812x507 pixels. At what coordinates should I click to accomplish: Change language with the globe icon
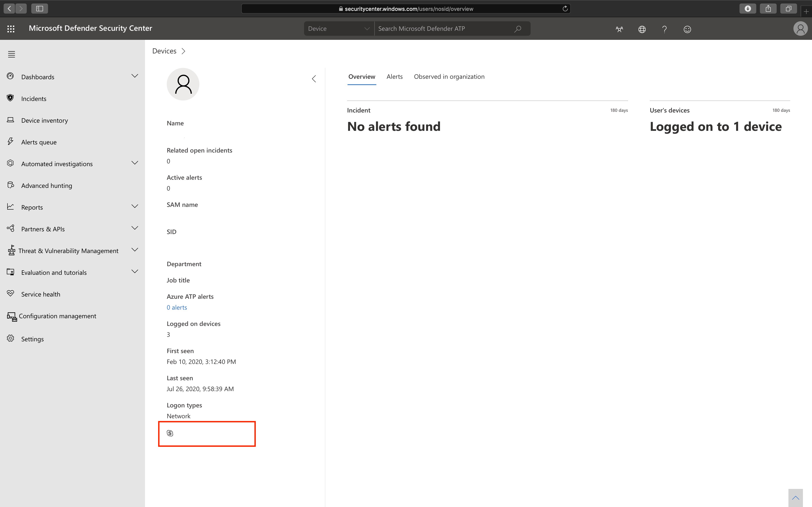tap(642, 29)
